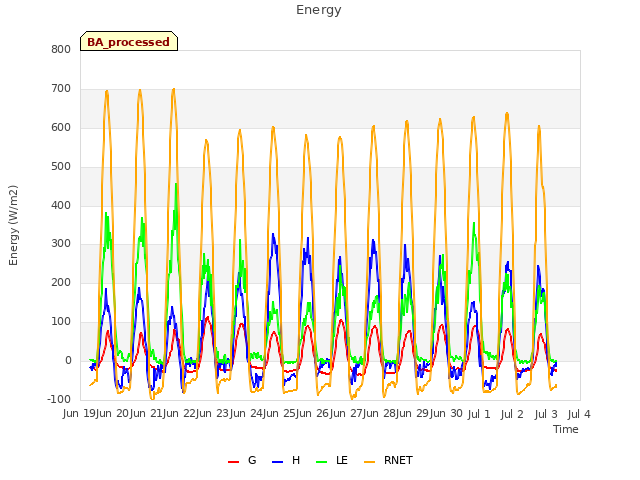Click the Energy chart title
This screenshot has height=480, width=640.
(x=318, y=10)
